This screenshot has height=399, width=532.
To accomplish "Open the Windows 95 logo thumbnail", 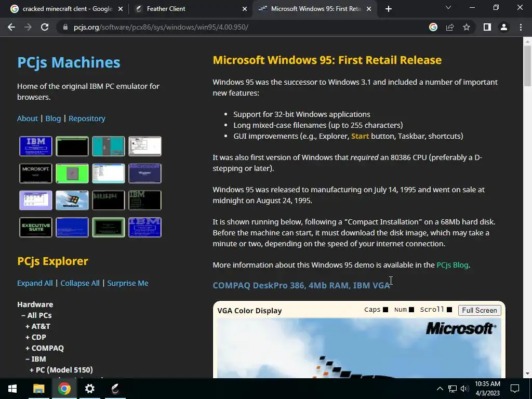I will (x=72, y=200).
